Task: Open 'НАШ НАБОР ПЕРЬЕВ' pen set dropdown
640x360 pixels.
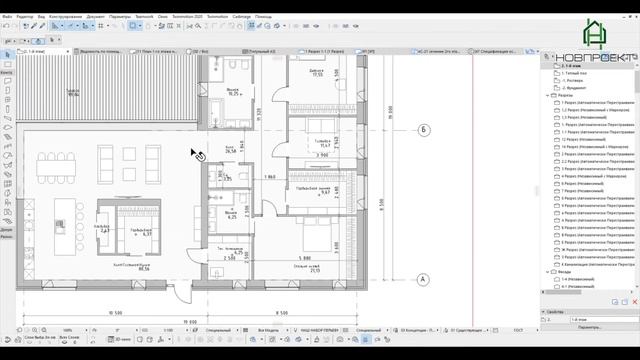Action: point(320,330)
